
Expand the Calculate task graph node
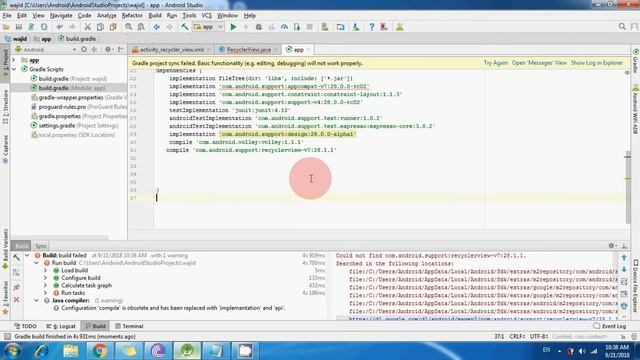[x=46, y=285]
